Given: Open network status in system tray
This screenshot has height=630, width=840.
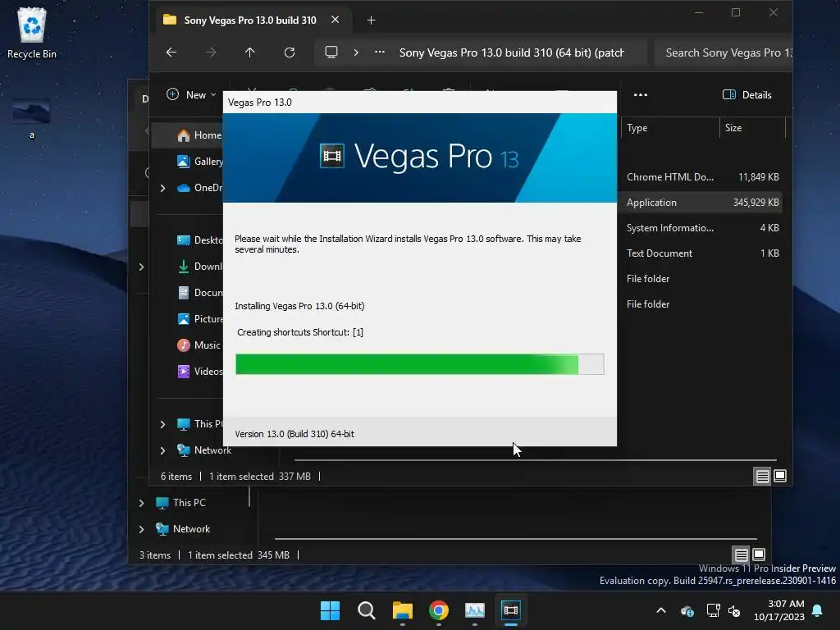Looking at the screenshot, I should coord(713,610).
